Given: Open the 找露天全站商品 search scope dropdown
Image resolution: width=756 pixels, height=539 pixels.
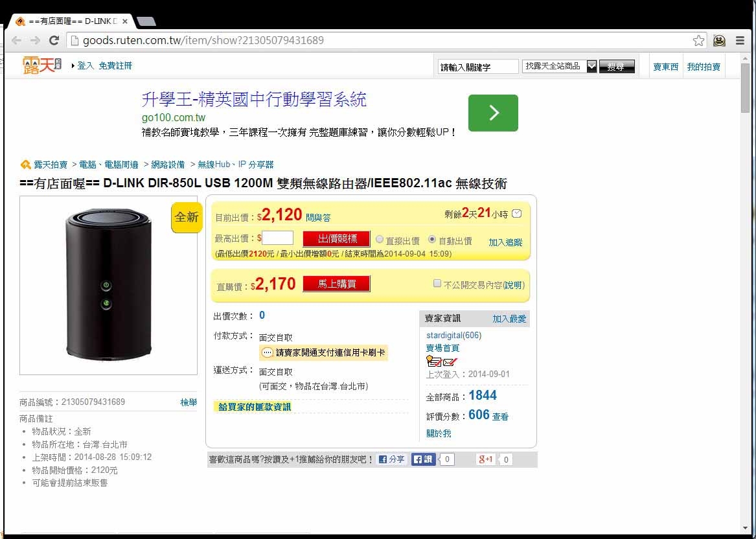Looking at the screenshot, I should (559, 67).
